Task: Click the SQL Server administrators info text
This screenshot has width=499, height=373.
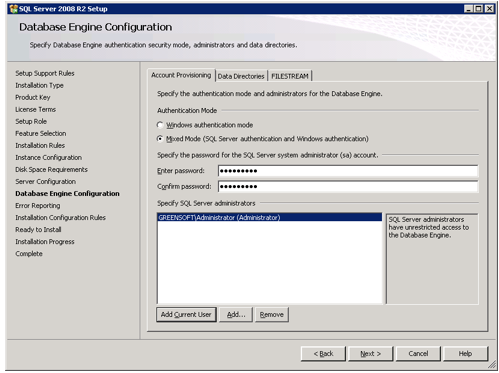Action: (429, 227)
